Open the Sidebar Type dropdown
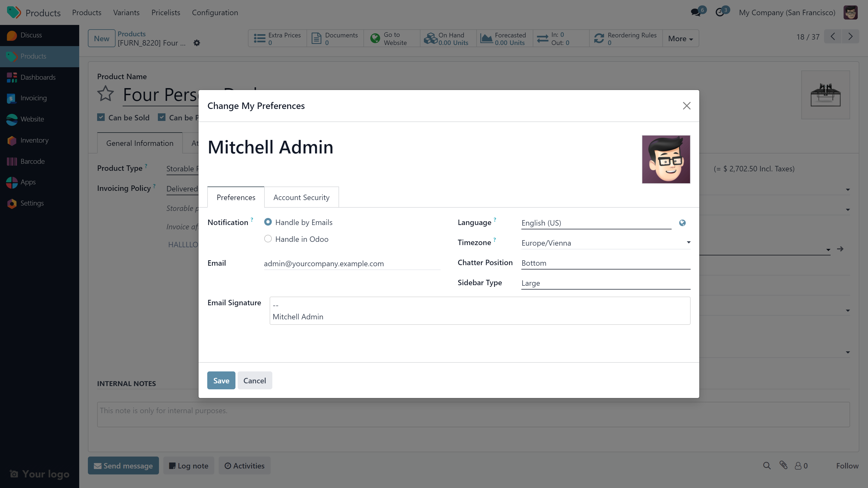The image size is (868, 488). coord(605,283)
